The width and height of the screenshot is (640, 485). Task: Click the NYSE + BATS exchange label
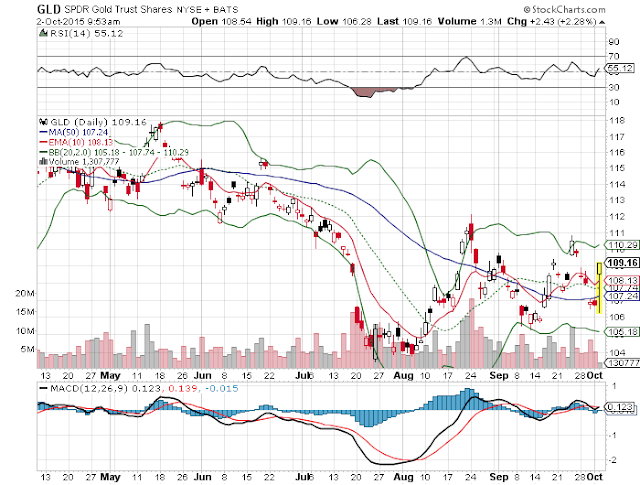[x=207, y=9]
